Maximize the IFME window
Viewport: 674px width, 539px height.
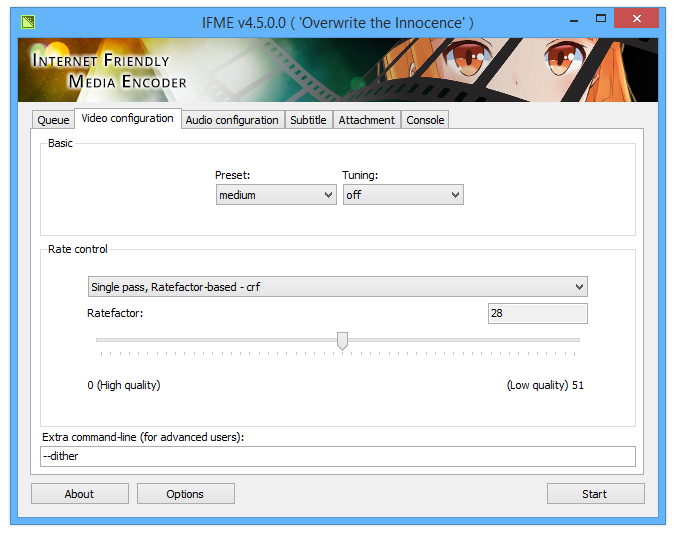coord(600,18)
